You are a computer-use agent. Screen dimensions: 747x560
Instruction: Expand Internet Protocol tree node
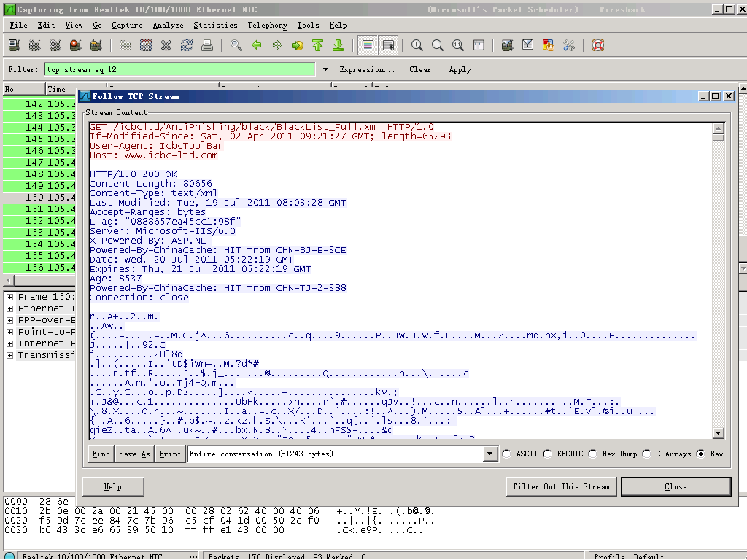click(9, 343)
